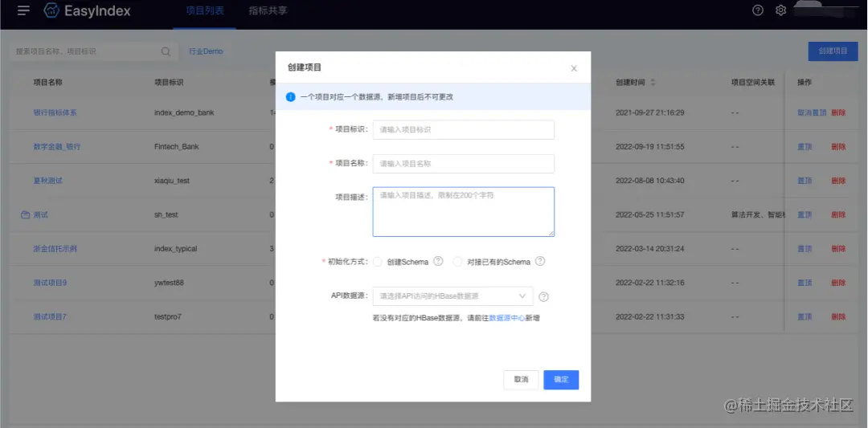Viewport: 868px width, 428px height.
Task: Switch to 指标共享 tab
Action: point(268,10)
